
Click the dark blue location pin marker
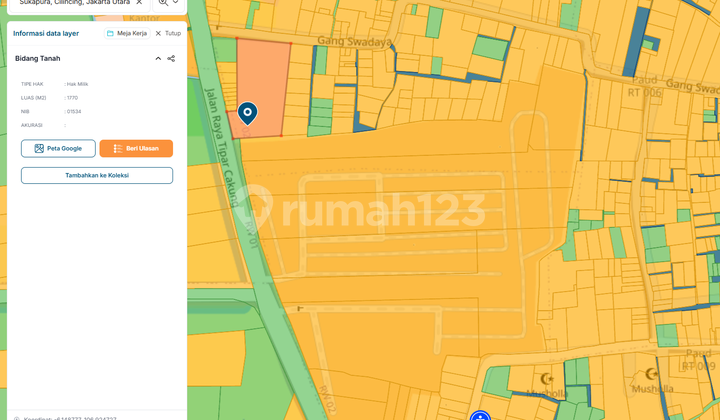(247, 113)
